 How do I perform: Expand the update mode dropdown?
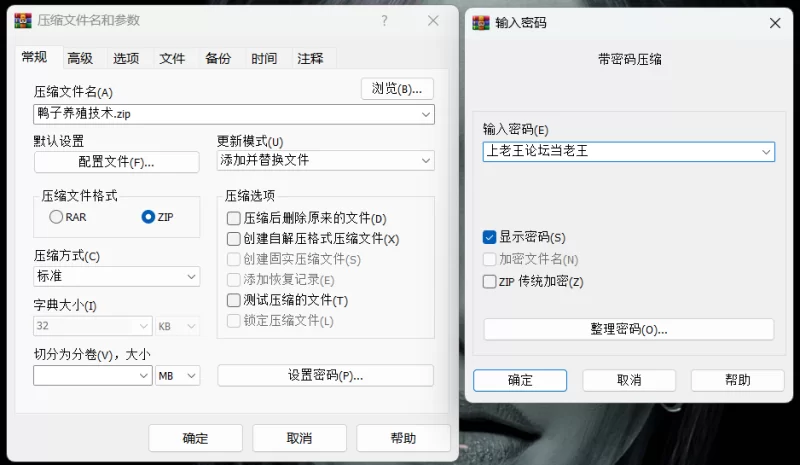click(425, 160)
